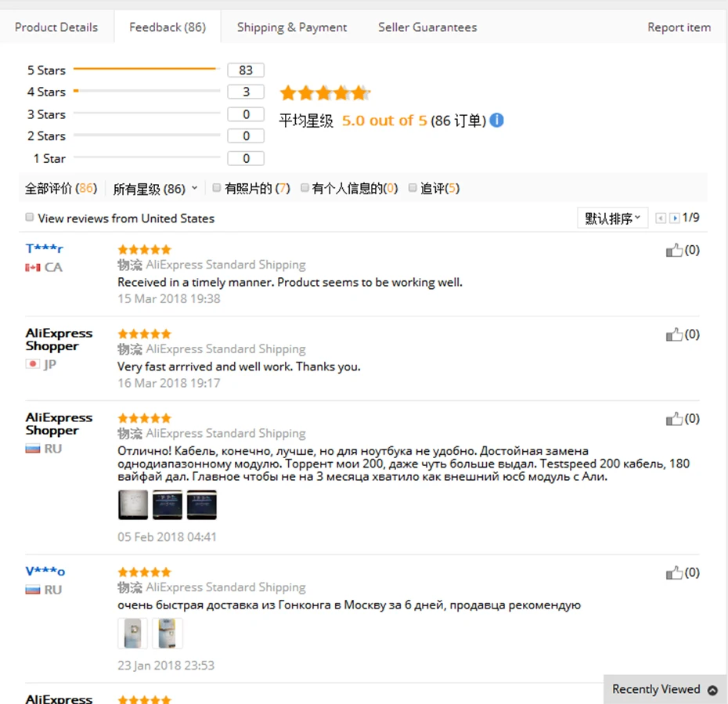
Task: Tick the 追评 (5) filter checkbox
Action: (x=413, y=188)
